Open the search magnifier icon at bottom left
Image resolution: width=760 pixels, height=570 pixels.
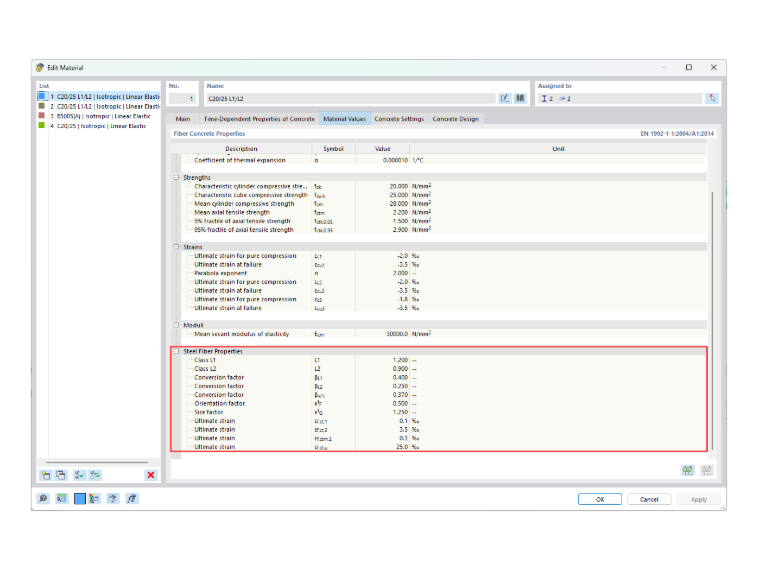(43, 498)
